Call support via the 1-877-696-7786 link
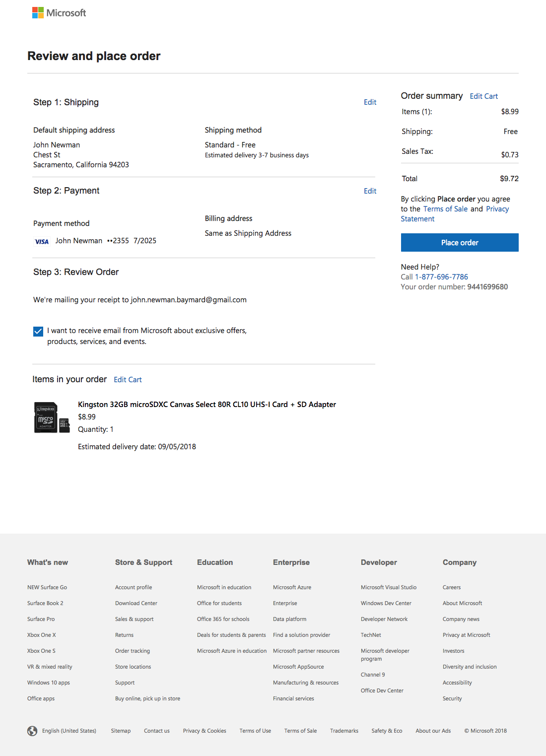The width and height of the screenshot is (546, 756). pos(441,277)
